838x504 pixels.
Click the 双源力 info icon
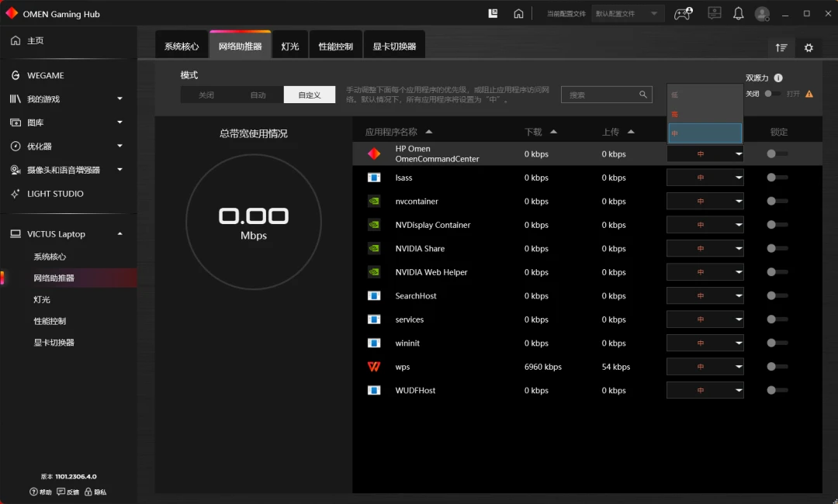[x=778, y=78]
